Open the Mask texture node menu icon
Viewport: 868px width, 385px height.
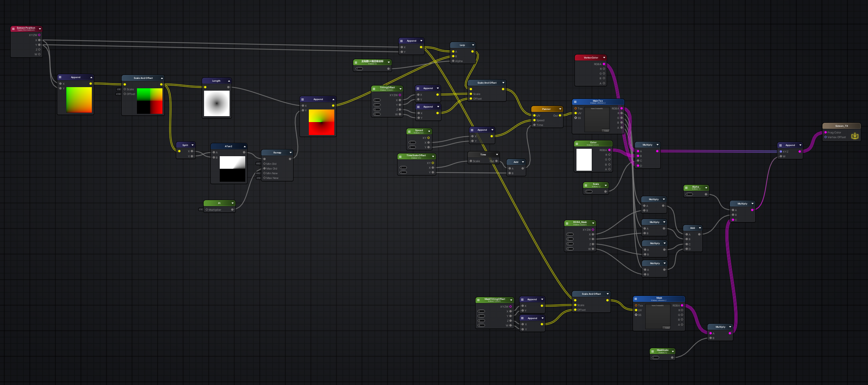pos(636,299)
